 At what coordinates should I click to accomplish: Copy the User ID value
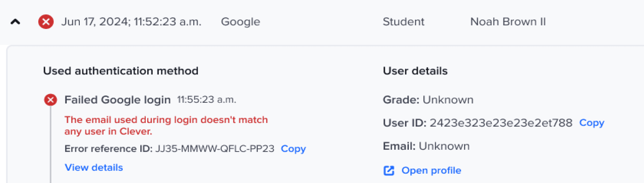click(592, 123)
